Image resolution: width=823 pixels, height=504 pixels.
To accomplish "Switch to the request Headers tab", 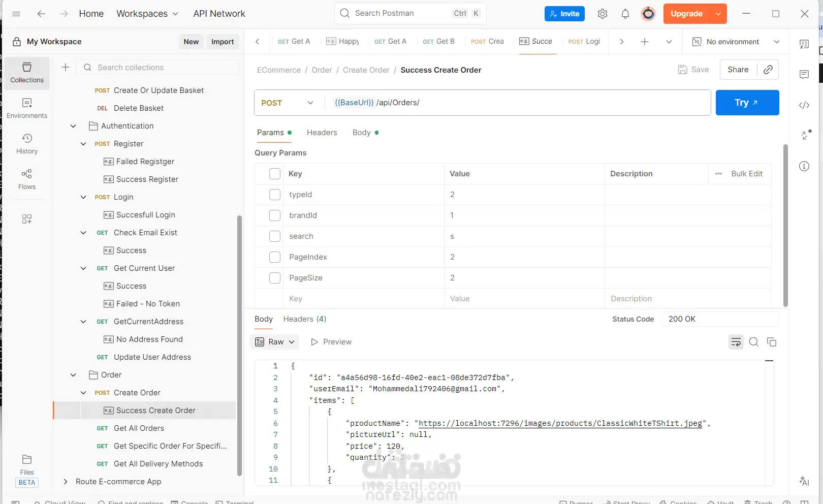I will click(x=322, y=133).
